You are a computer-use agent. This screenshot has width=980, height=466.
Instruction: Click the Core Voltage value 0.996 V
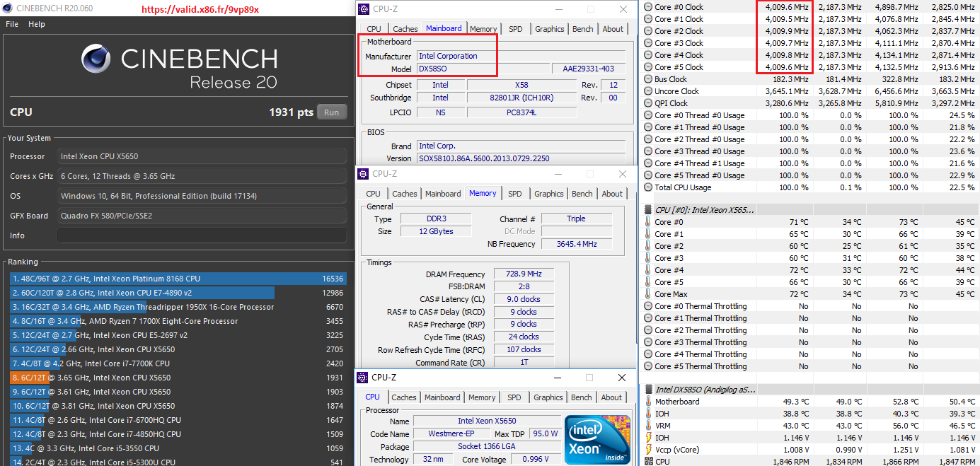[535, 460]
